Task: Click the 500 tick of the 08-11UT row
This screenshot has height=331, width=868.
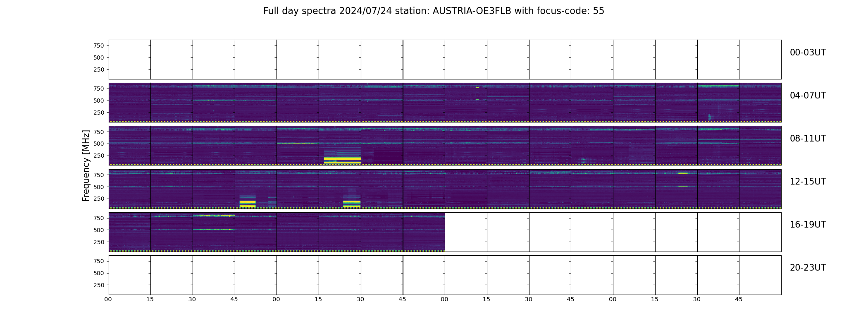Action: 99,144
